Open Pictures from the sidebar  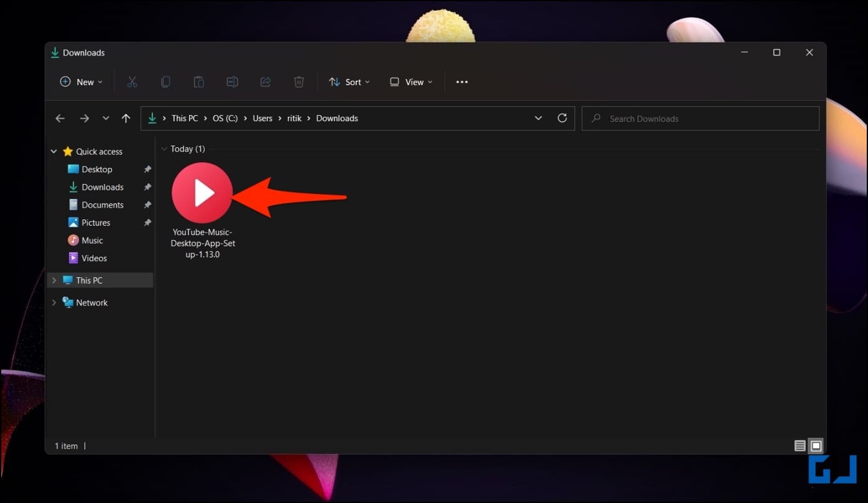pyautogui.click(x=96, y=223)
